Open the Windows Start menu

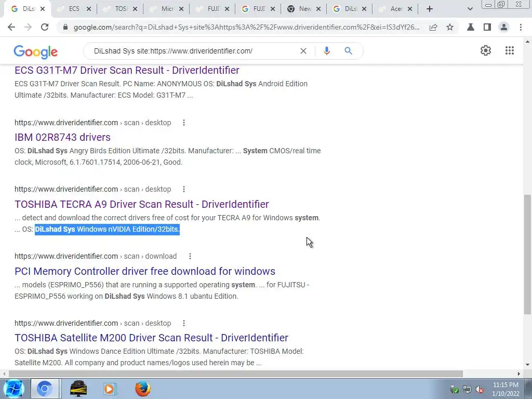click(x=13, y=389)
